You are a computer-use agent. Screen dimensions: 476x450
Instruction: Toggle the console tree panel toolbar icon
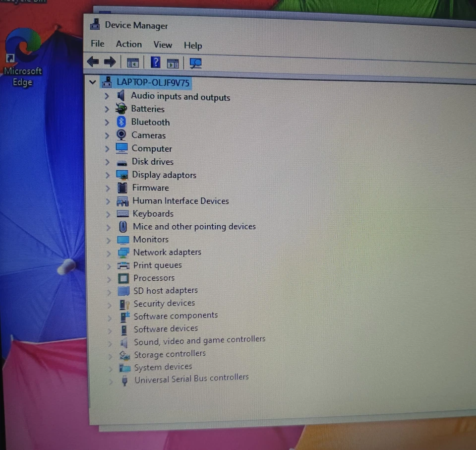point(132,63)
